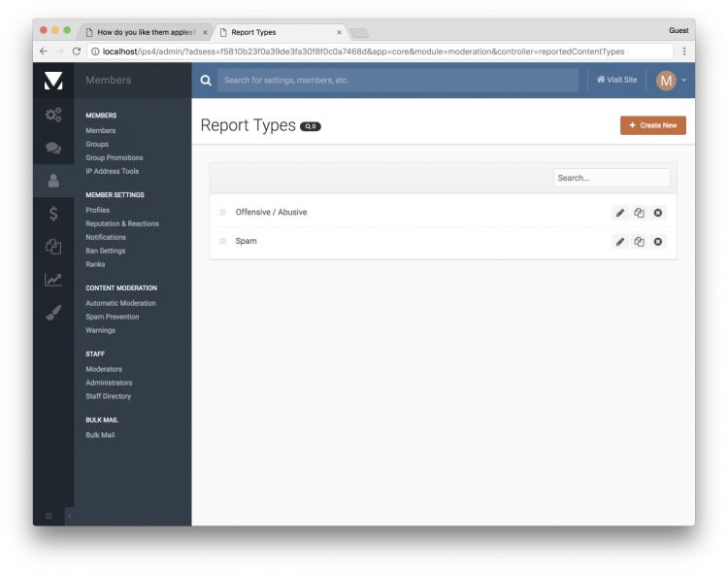Open Staff Directory
The image size is (728, 573).
(108, 396)
